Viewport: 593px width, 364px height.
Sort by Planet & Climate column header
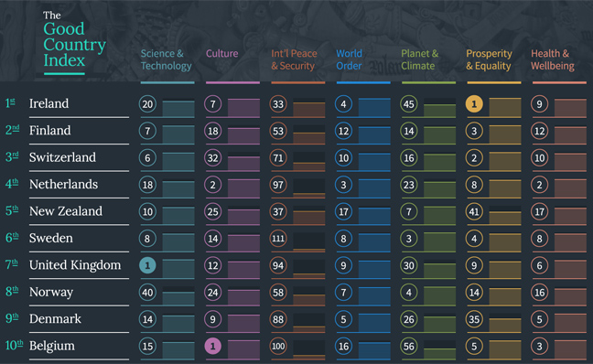[x=420, y=59]
